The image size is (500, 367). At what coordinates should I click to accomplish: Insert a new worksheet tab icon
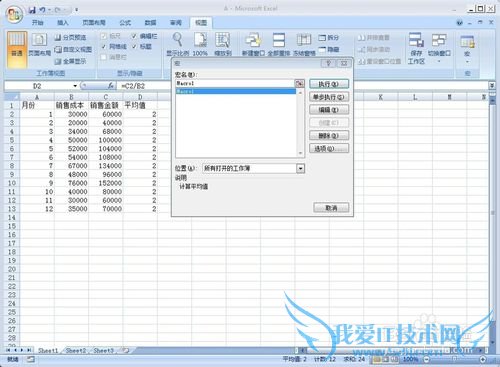pyautogui.click(x=126, y=350)
